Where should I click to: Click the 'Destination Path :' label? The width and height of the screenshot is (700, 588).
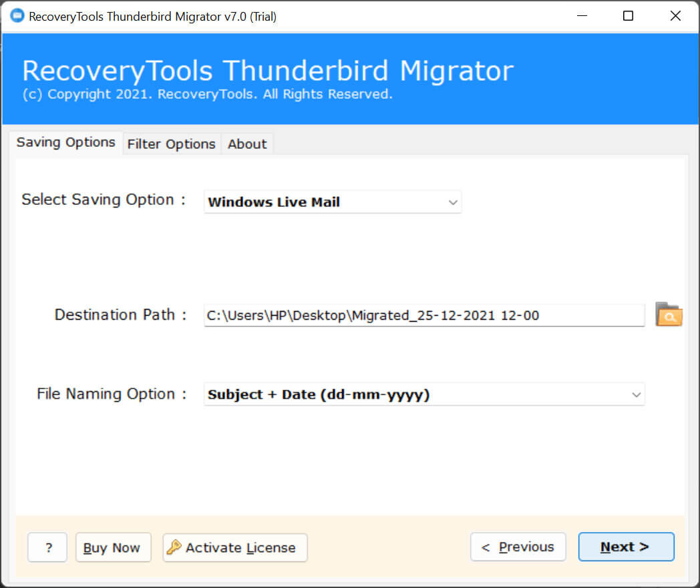(120, 314)
